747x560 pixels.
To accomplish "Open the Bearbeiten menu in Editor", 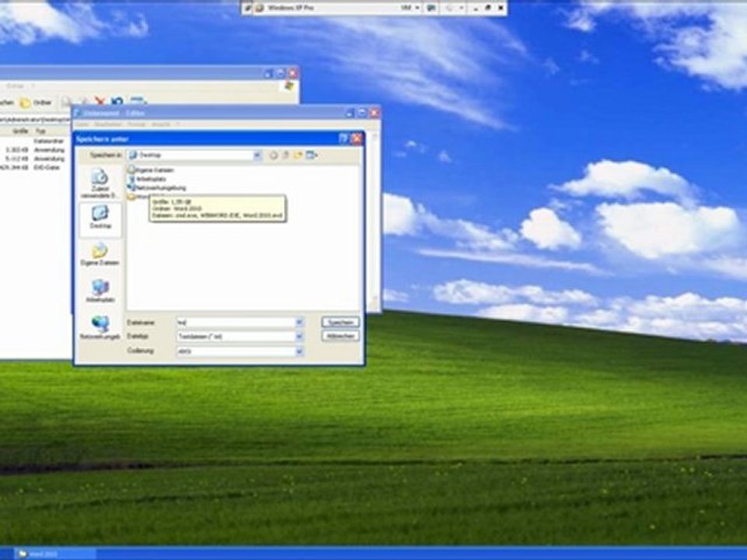I will [x=107, y=124].
